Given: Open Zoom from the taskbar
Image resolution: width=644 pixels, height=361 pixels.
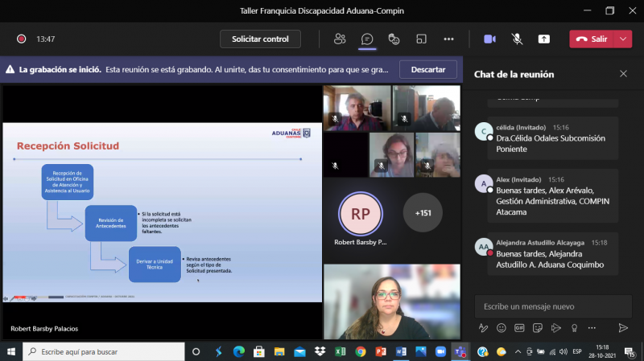Looking at the screenshot, I should click(x=440, y=351).
